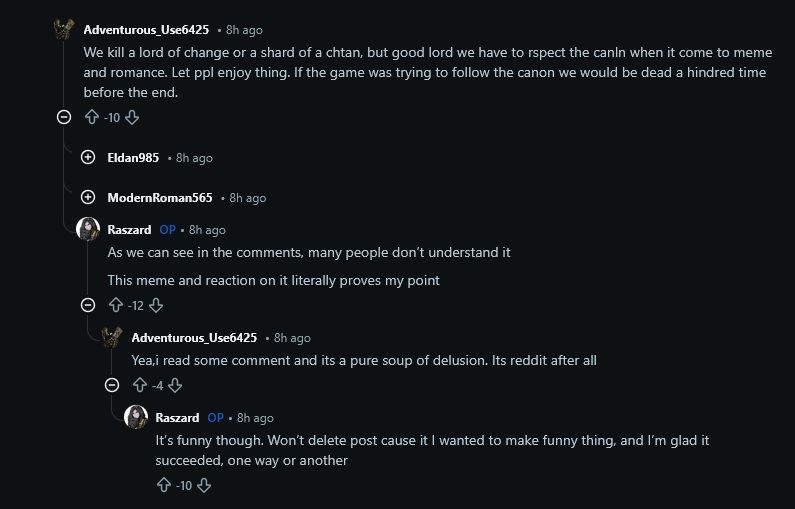The image size is (795, 509).
Task: Expand ModernRoman565's collapsed comment
Action: point(88,197)
